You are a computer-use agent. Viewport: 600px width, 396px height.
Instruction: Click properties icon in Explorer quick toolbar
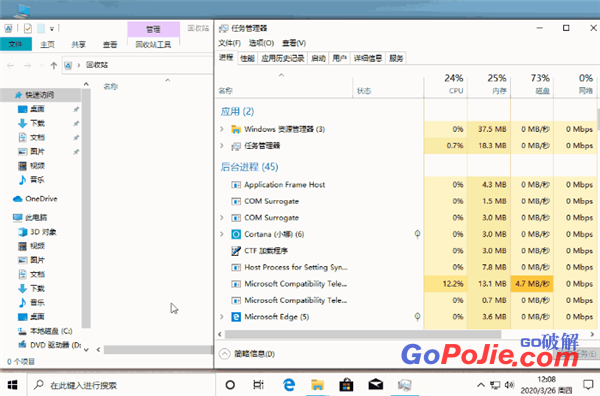pos(28,28)
